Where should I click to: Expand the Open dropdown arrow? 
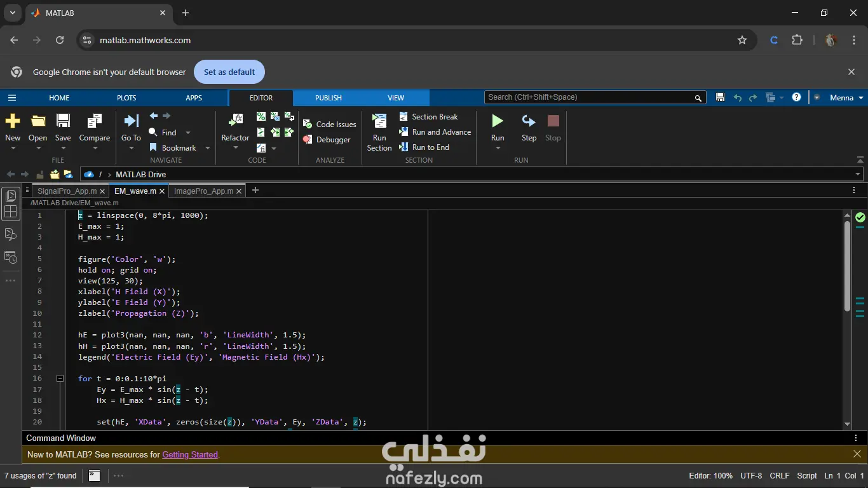point(38,149)
